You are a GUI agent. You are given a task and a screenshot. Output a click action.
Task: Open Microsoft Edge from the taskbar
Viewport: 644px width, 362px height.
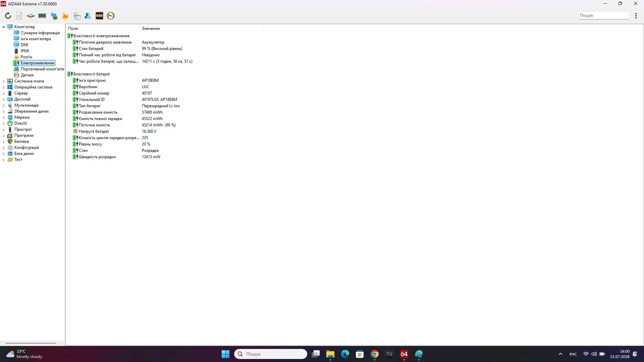coord(345,354)
